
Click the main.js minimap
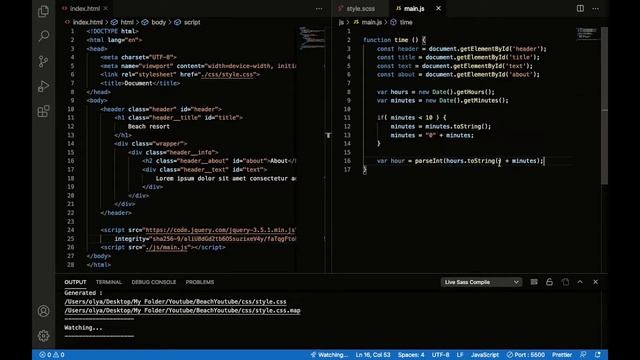coord(587,33)
